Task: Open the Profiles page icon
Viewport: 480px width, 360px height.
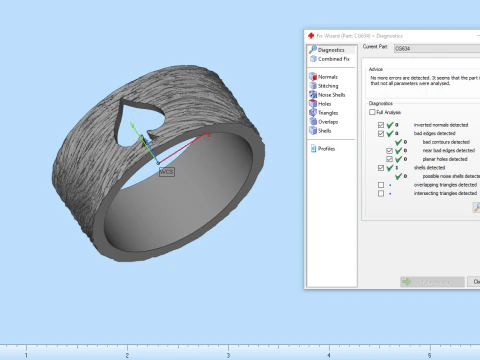Action: point(313,149)
